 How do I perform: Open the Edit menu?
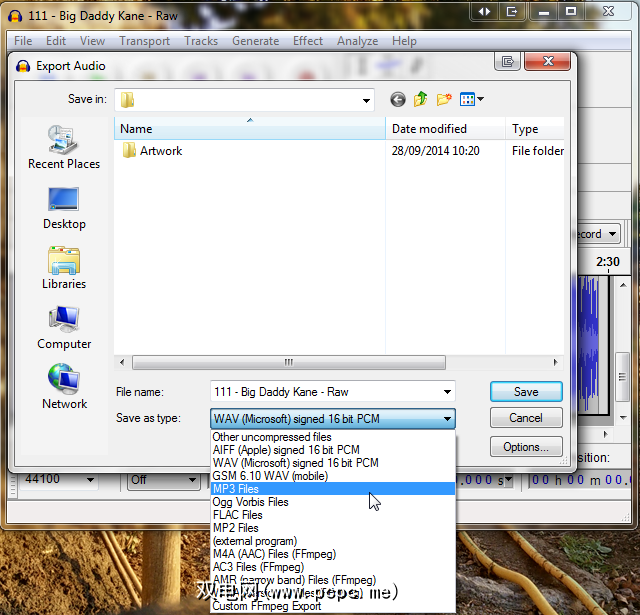(x=56, y=41)
